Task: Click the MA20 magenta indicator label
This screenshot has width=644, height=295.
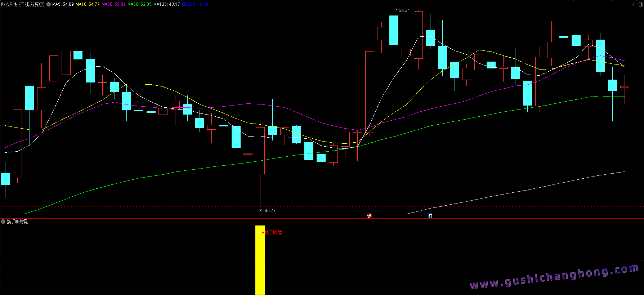Action: 113,4
